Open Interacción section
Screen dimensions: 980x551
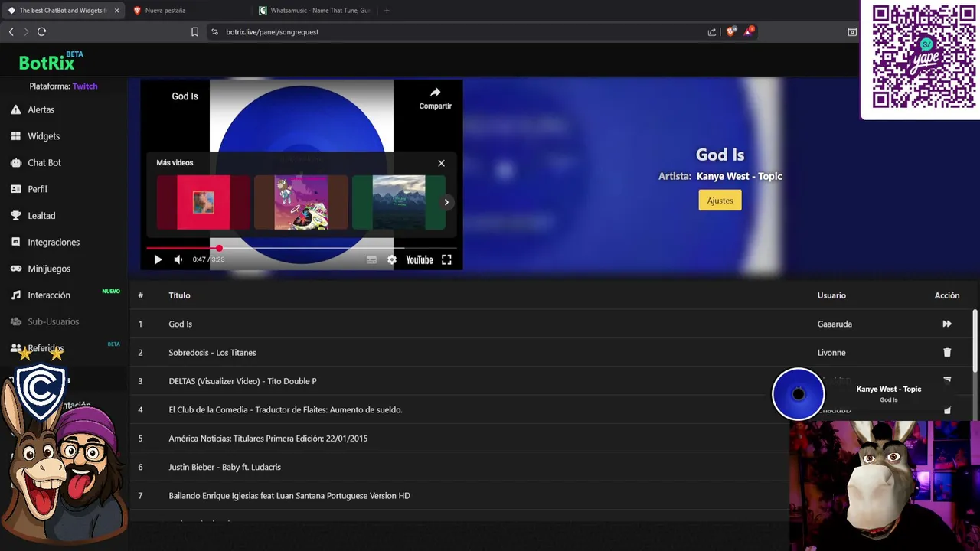click(49, 295)
